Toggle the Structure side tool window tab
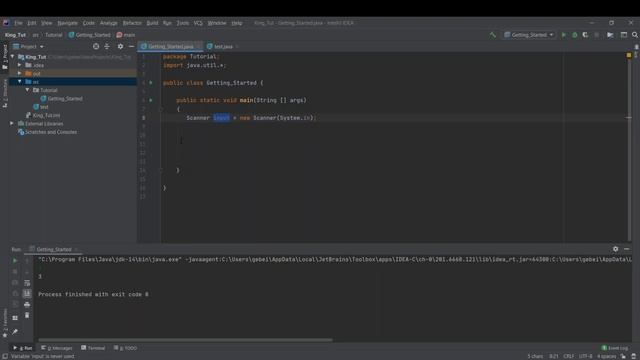The width and height of the screenshot is (640, 360). [x=5, y=93]
